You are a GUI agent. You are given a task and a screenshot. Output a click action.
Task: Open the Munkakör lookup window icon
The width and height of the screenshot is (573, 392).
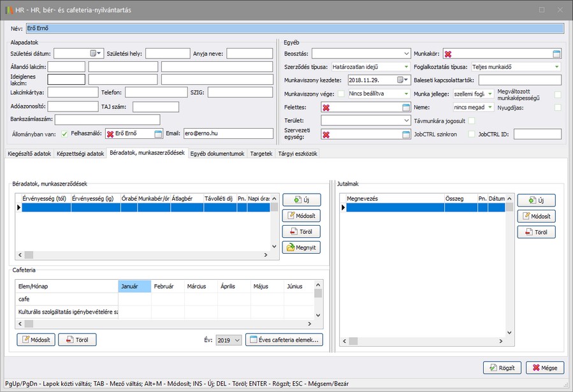click(x=556, y=54)
